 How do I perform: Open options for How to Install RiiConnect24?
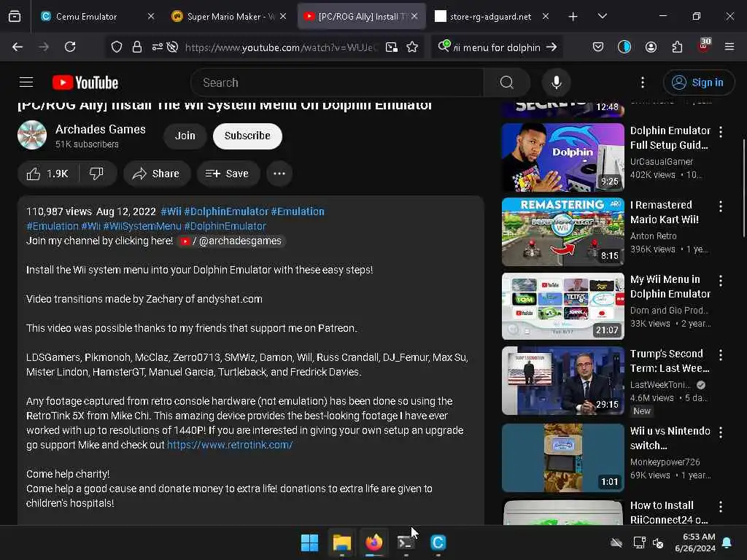click(x=721, y=506)
